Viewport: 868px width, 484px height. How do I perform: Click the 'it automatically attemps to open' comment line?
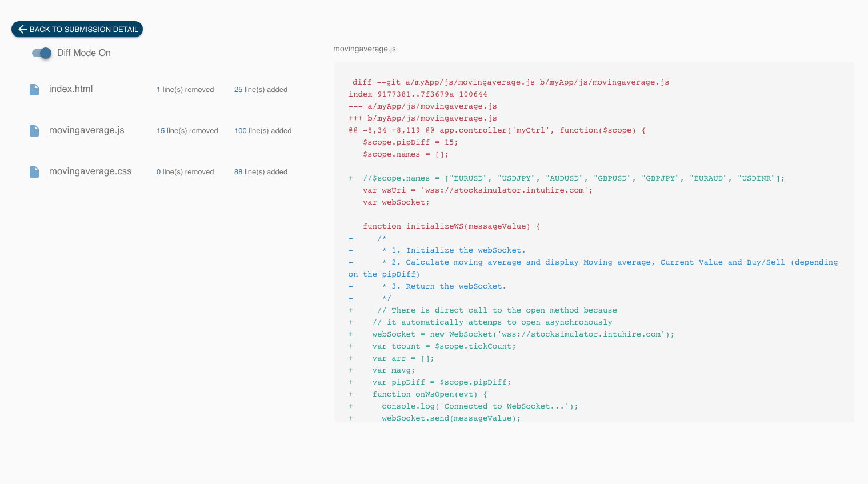pos(481,322)
